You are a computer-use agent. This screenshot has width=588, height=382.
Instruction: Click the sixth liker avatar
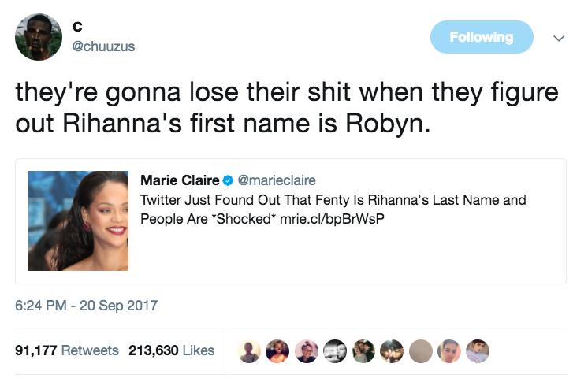coord(390,350)
